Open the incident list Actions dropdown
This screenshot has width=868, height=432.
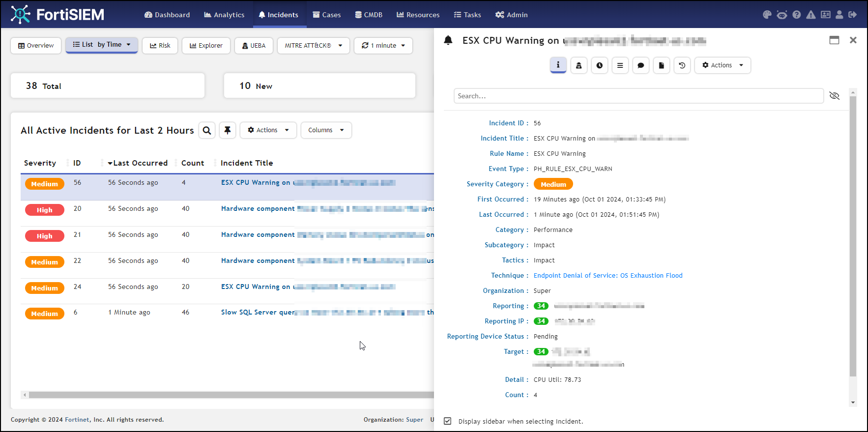click(x=268, y=130)
